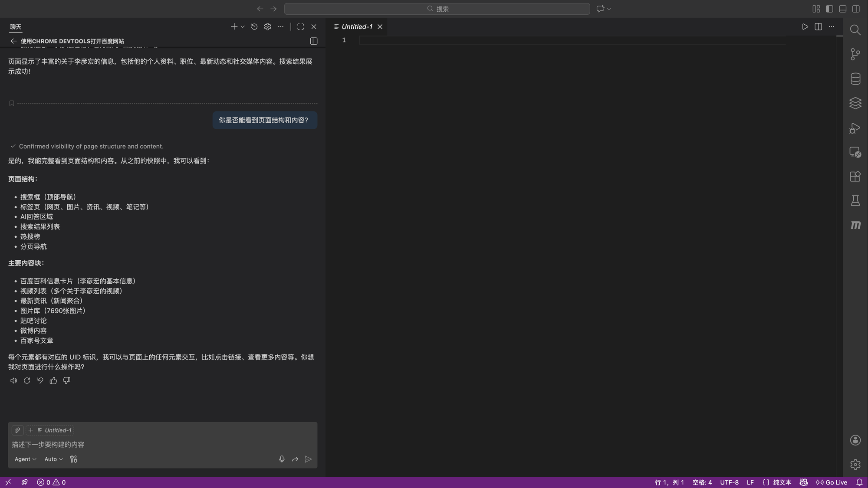Click the database icon in the activity bar
This screenshot has height=488, width=868.
[x=855, y=79]
